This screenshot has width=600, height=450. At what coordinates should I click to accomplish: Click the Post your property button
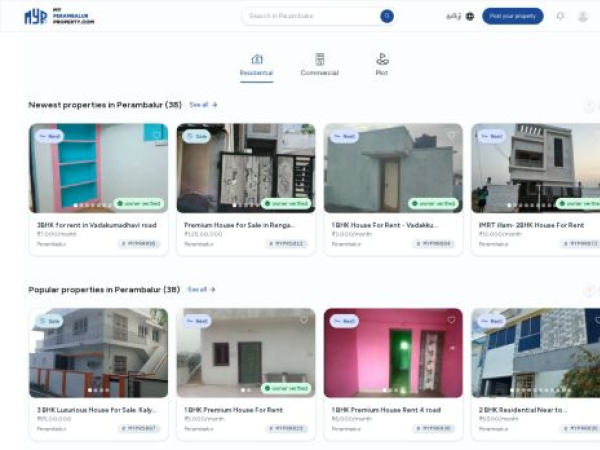pyautogui.click(x=512, y=16)
